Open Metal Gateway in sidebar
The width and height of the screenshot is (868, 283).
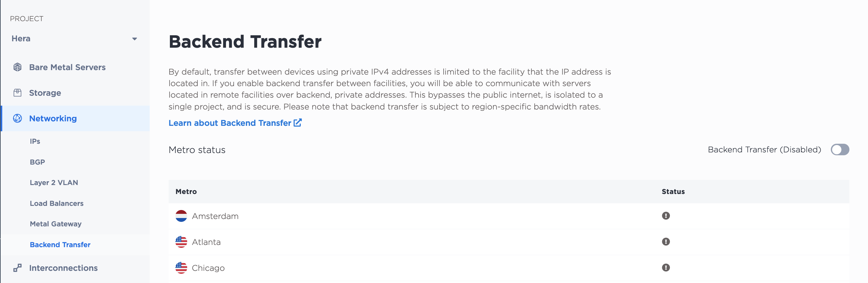tap(55, 224)
